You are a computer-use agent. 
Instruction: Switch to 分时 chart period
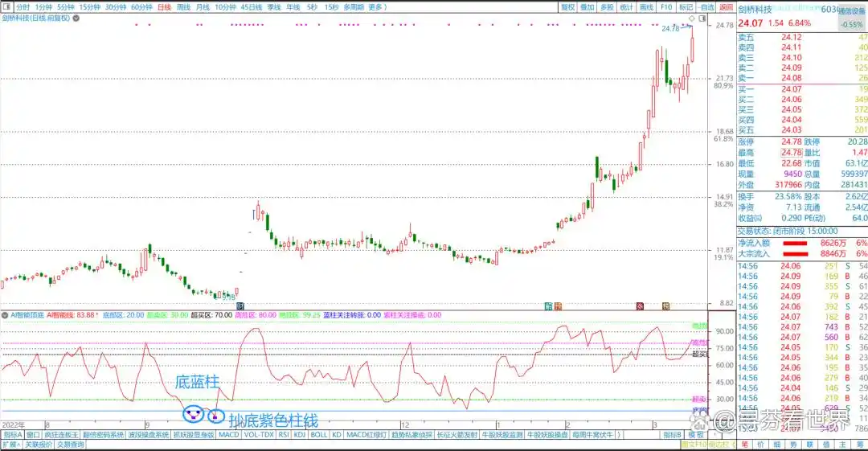click(23, 7)
